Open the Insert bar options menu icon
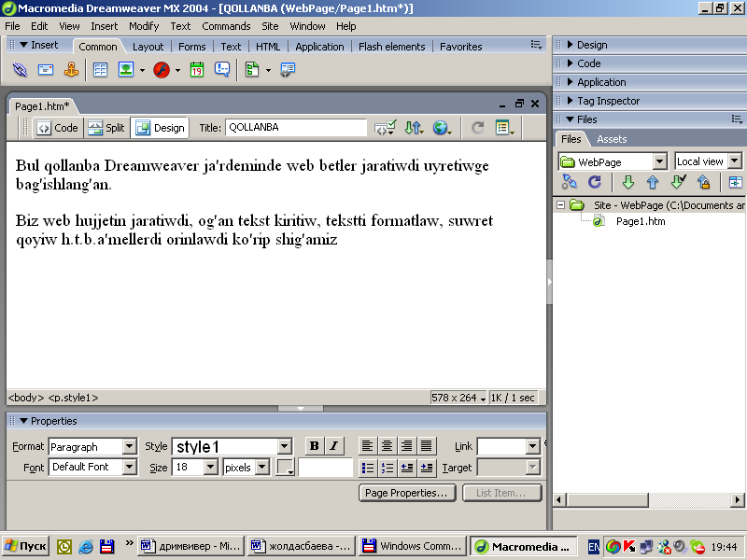 tap(536, 45)
